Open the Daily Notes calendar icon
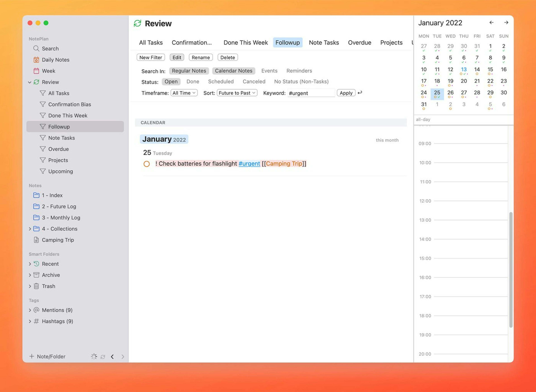The image size is (536, 392). point(36,60)
